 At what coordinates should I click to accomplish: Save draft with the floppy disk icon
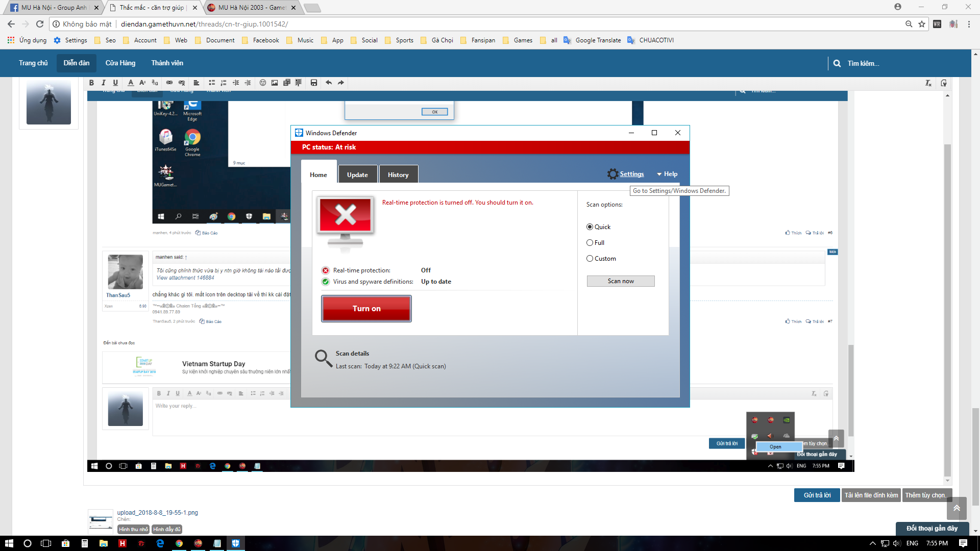[x=314, y=83]
